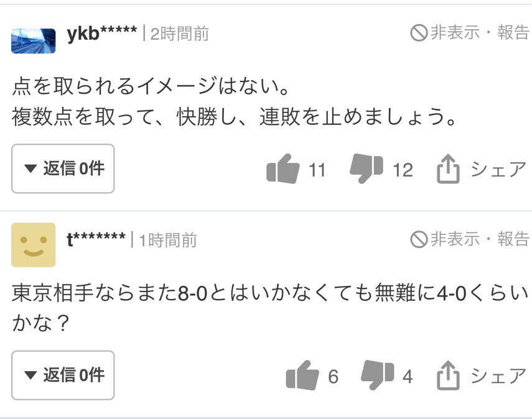
Task: Click the 2時間前 timestamp
Action: [x=179, y=34]
